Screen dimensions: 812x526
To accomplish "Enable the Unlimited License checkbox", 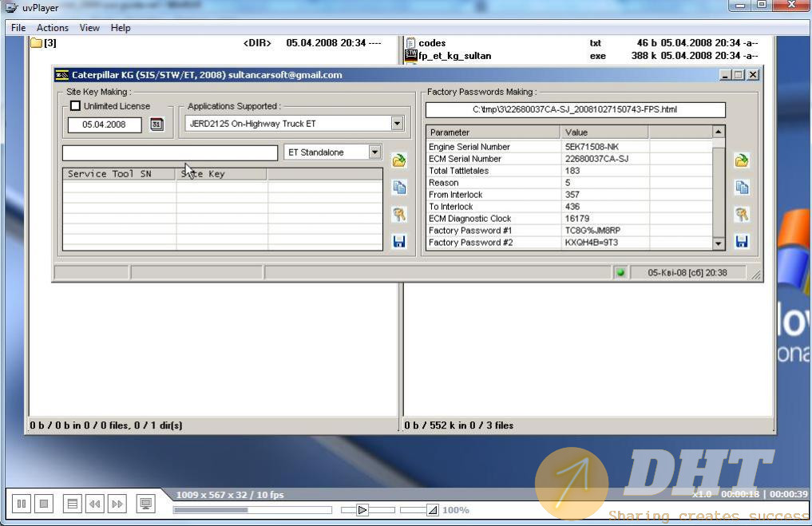I will click(x=76, y=105).
